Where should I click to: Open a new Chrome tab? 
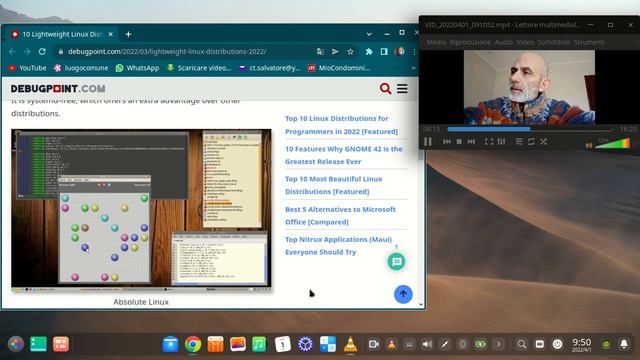(x=128, y=34)
